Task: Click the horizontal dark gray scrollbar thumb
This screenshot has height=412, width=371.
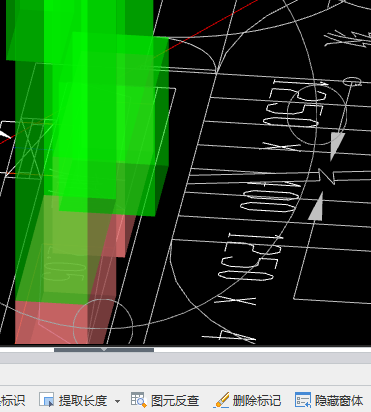Action: coord(104,350)
